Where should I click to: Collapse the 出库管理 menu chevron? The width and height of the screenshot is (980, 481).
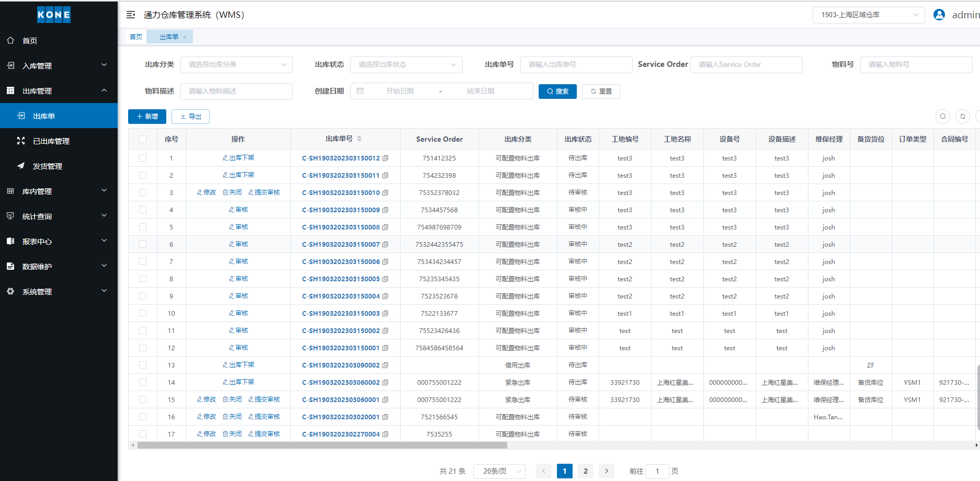104,90
